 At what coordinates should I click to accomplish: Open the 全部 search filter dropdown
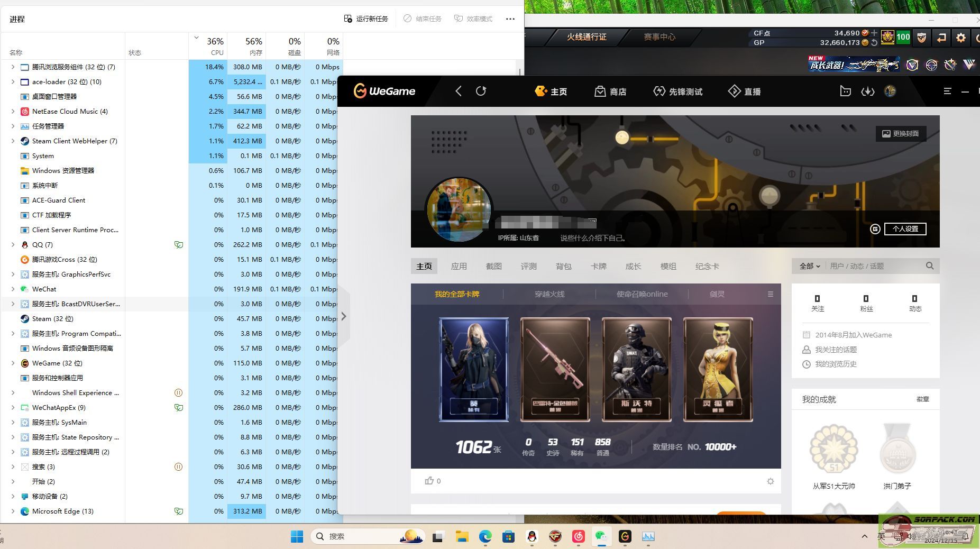809,266
